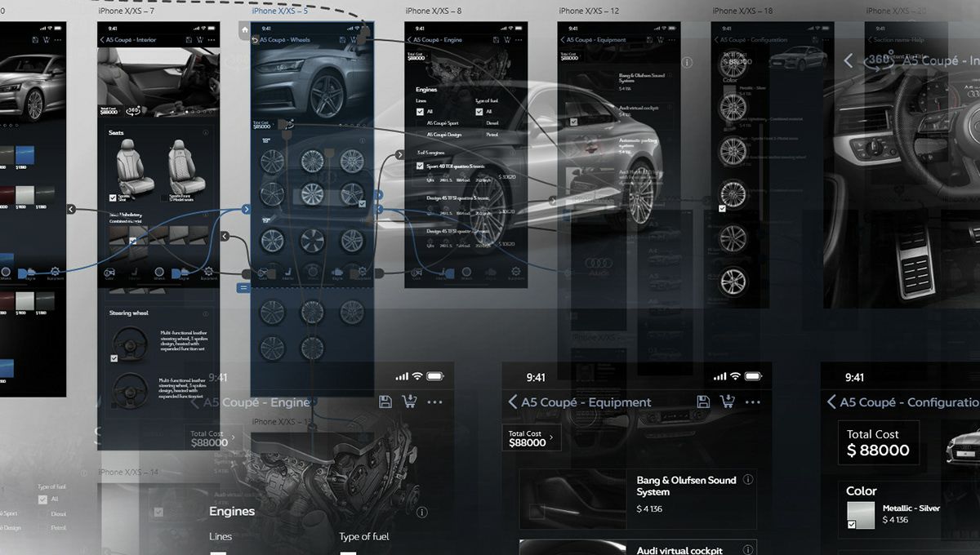Toggle first steering wheel checkbox
Viewport: 980px width, 555px height.
point(114,357)
